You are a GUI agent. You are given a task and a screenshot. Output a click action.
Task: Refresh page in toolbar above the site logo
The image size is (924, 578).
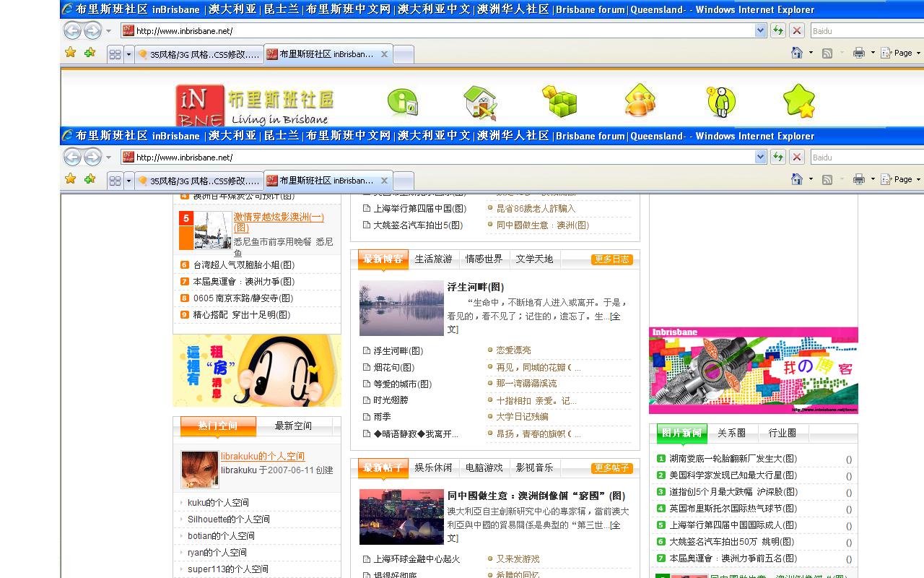tap(777, 30)
